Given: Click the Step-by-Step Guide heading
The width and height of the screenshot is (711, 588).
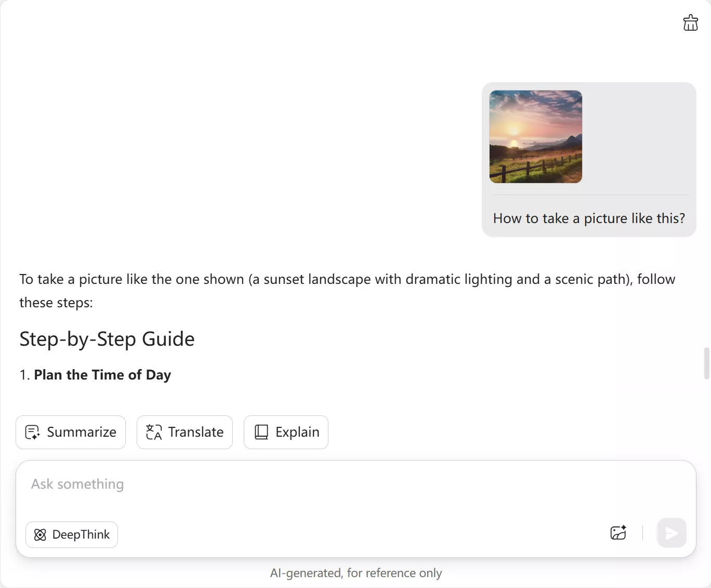Looking at the screenshot, I should tap(107, 338).
